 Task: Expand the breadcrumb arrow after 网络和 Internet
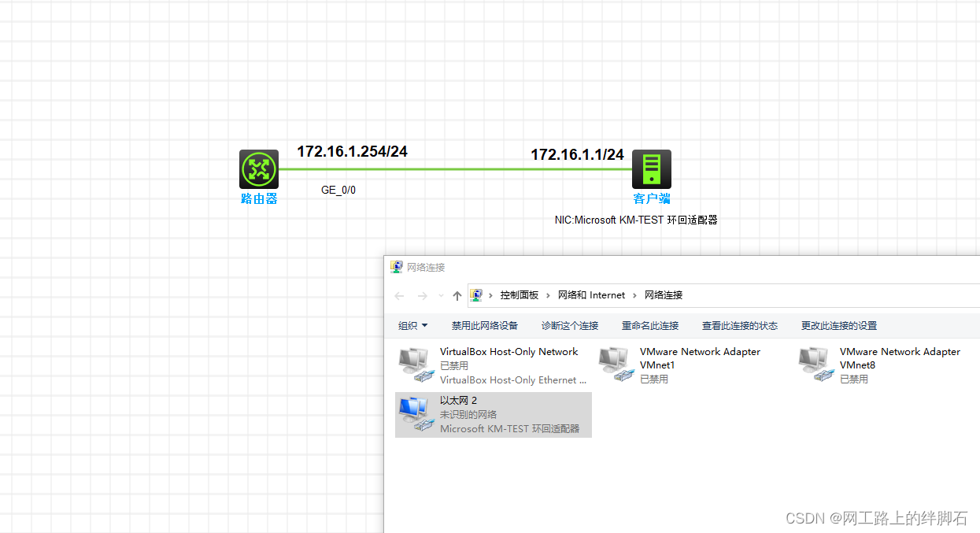point(634,295)
